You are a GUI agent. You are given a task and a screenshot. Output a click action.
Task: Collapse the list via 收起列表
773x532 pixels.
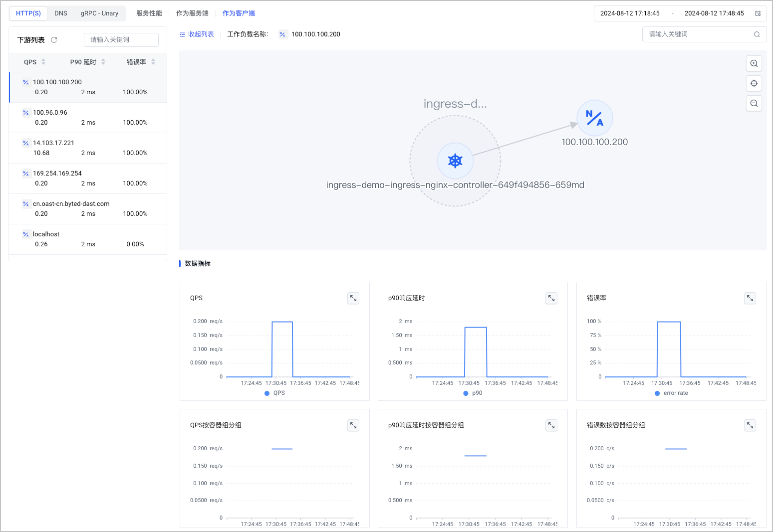(197, 34)
